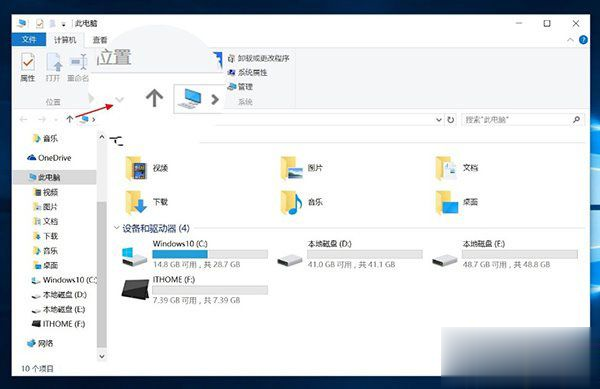This screenshot has height=389, width=600.
Task: Select the 图片 folder icon in main pane
Action: [x=292, y=168]
